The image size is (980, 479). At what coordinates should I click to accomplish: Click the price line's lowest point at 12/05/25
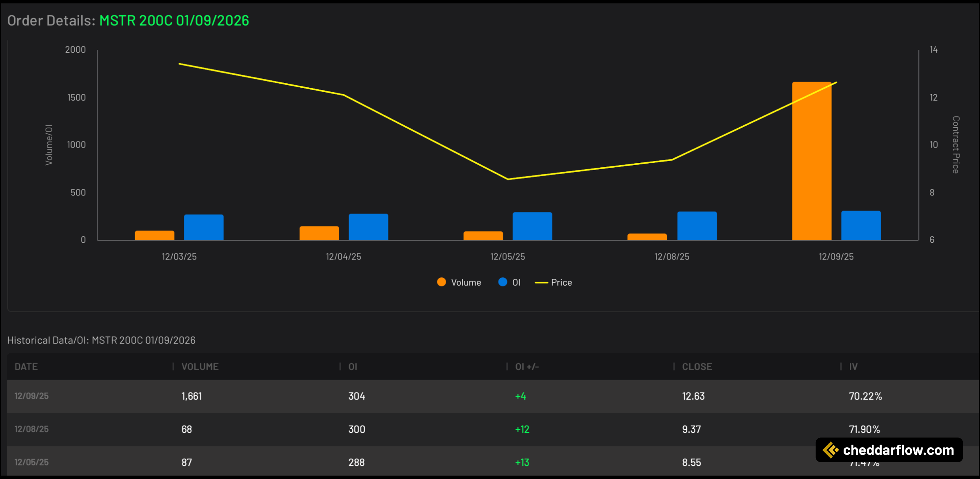pos(508,179)
